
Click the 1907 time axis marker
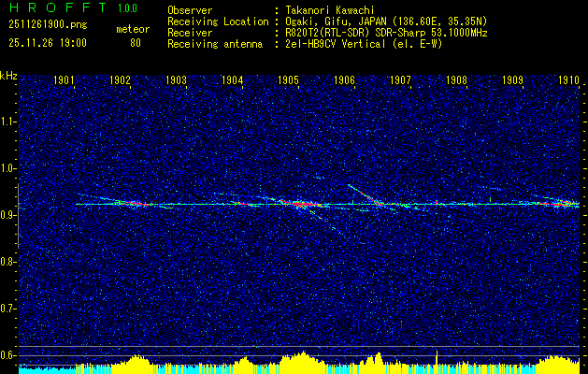click(x=400, y=79)
